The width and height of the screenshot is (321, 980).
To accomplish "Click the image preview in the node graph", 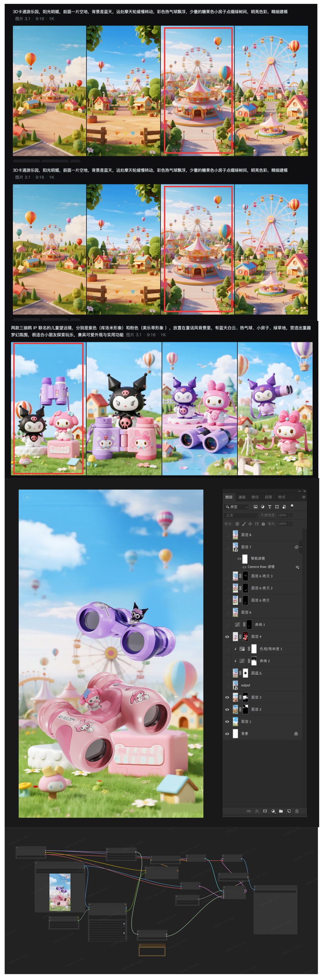I will (x=60, y=892).
